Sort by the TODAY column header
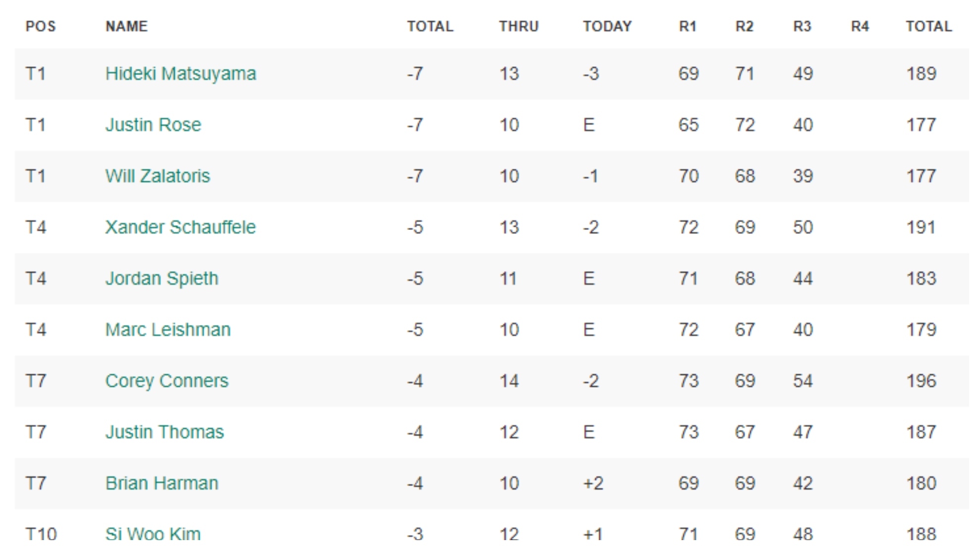The height and width of the screenshot is (551, 980). pyautogui.click(x=607, y=26)
